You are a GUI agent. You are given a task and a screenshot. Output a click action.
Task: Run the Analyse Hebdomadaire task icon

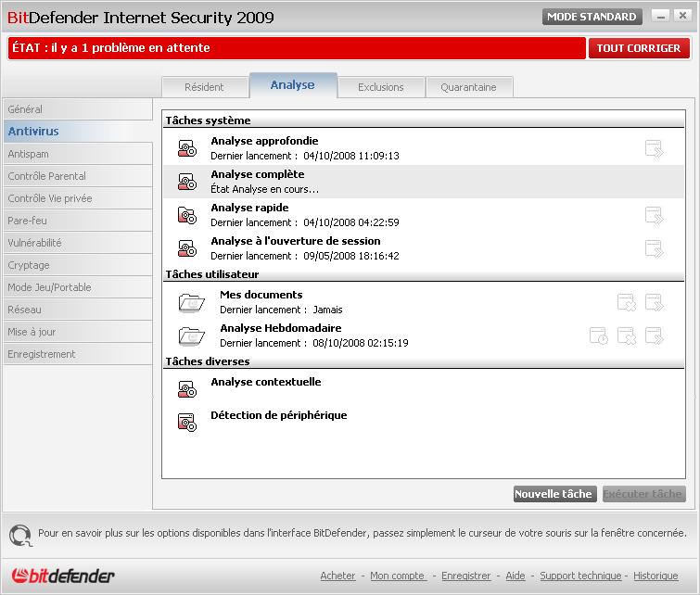click(654, 335)
